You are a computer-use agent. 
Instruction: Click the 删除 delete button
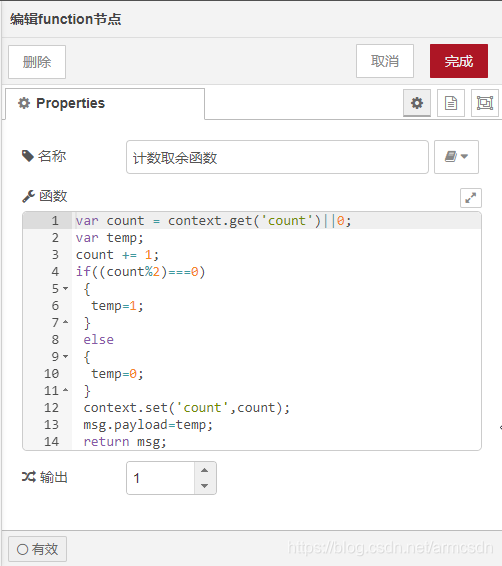37,62
